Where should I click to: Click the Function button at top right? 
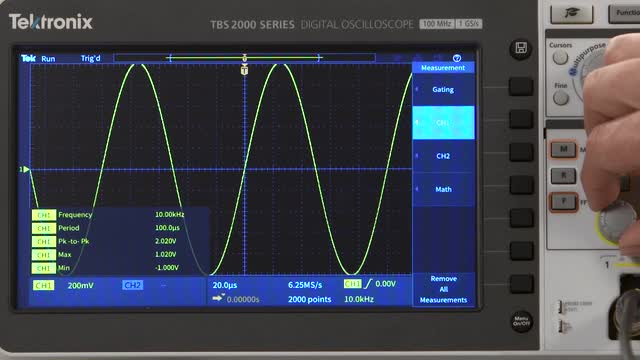(624, 13)
